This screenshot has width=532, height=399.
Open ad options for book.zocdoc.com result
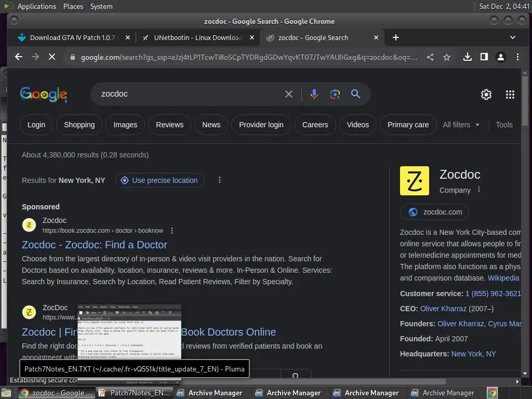click(172, 231)
